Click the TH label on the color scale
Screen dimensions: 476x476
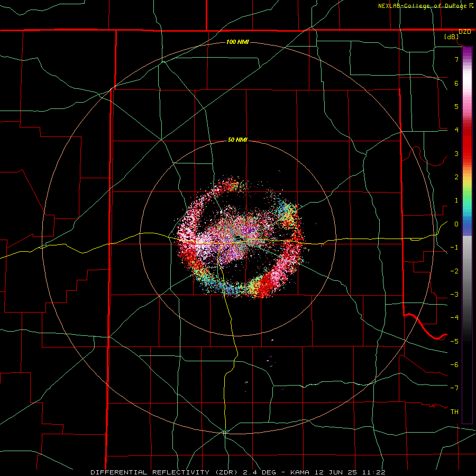[x=454, y=412]
